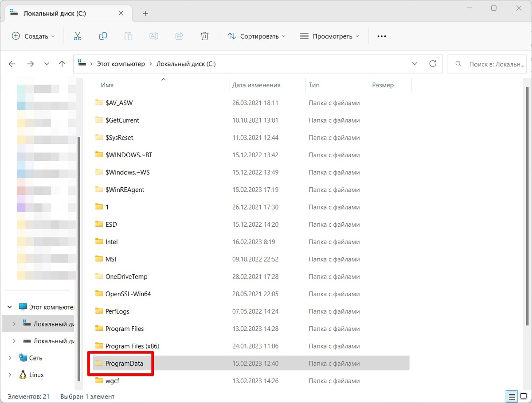The height and width of the screenshot is (403, 532).
Task: Click Локальный диск (C:) in the breadcrumb
Action: click(x=186, y=64)
